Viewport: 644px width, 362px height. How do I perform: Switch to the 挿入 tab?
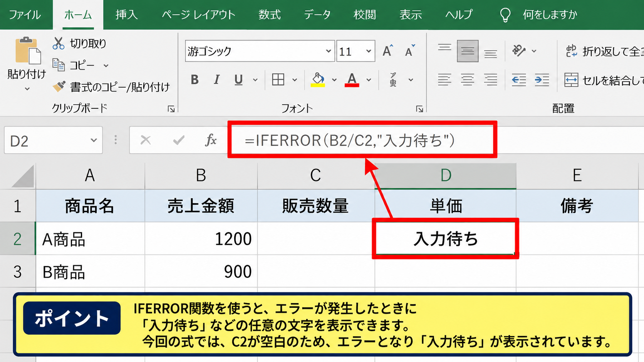(x=126, y=15)
